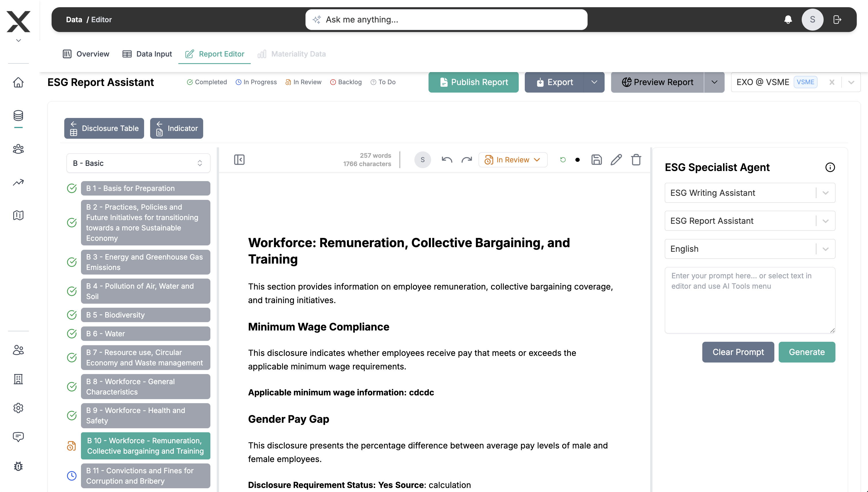Click the trash delete icon
The image size is (868, 492).
click(x=636, y=160)
